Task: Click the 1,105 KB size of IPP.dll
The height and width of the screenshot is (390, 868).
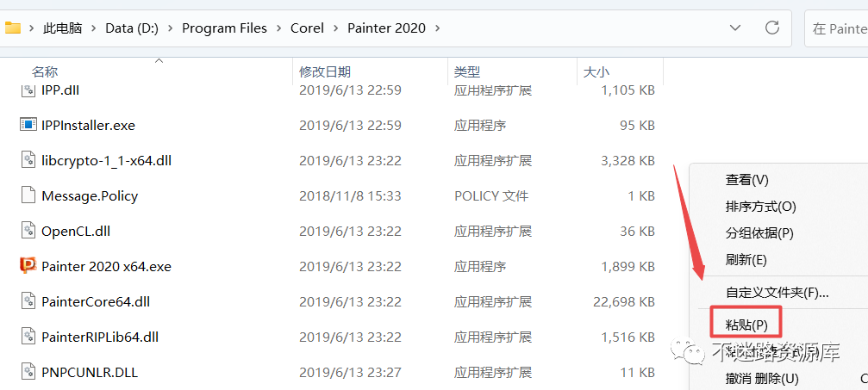Action: pos(628,90)
